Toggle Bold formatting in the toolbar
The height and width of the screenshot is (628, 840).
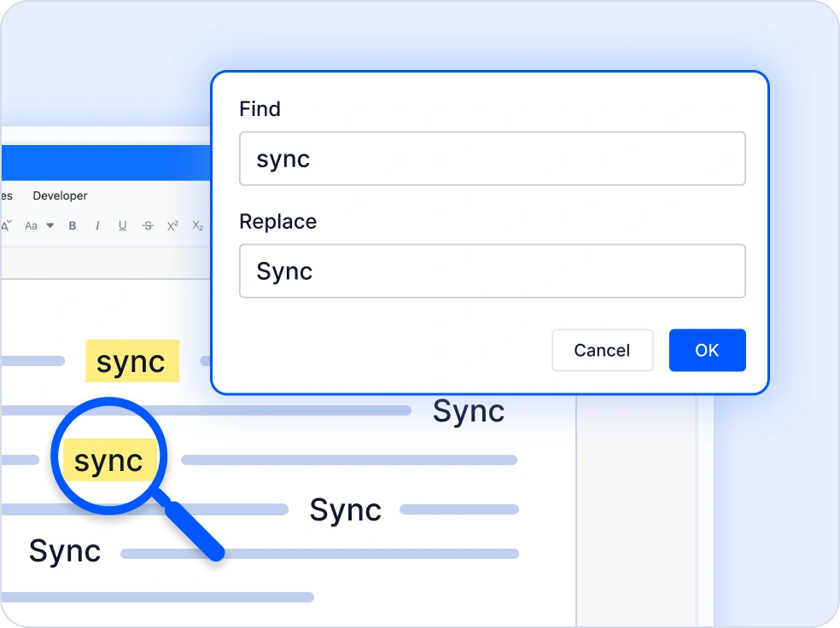tap(73, 226)
